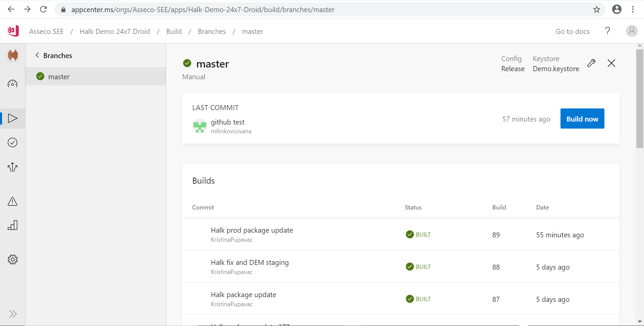Click the wrench configure build icon
The width and height of the screenshot is (644, 326).
[x=591, y=63]
